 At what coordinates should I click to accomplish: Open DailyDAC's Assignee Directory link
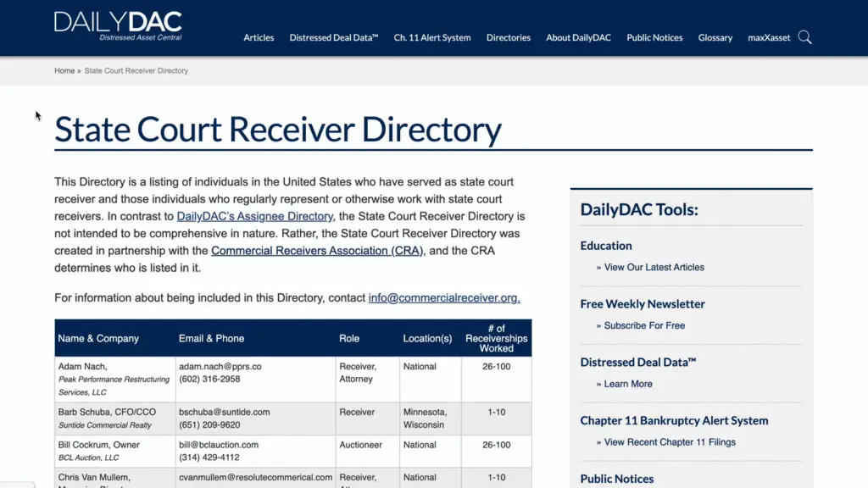[x=254, y=216]
